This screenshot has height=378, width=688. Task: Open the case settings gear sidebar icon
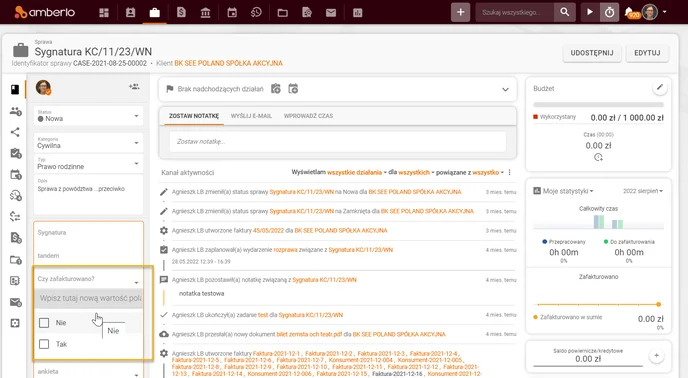point(15,323)
